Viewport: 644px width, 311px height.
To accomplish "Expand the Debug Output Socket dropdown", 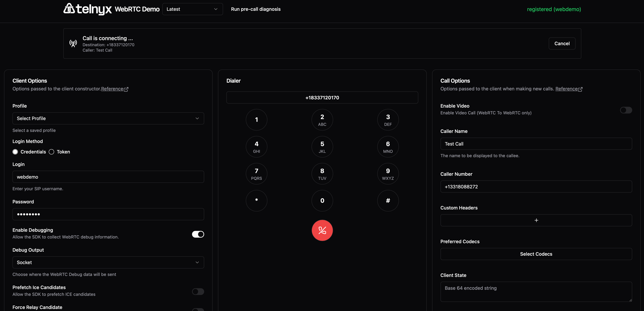I will click(x=108, y=262).
